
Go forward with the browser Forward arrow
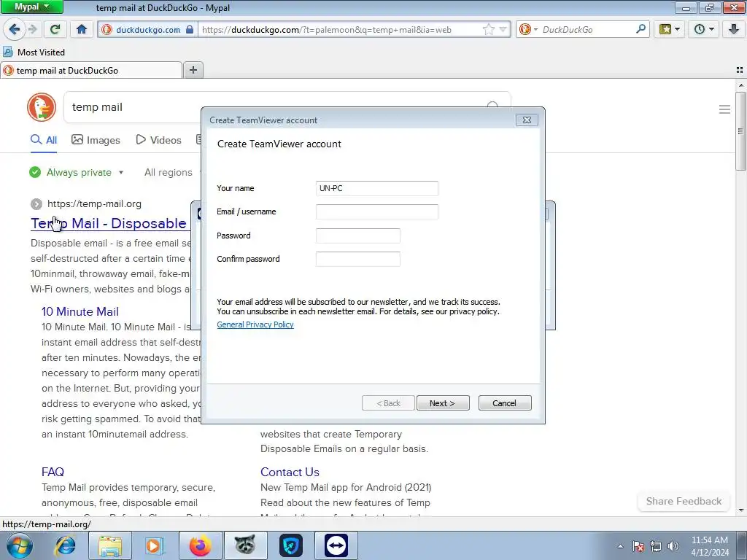[x=33, y=29]
